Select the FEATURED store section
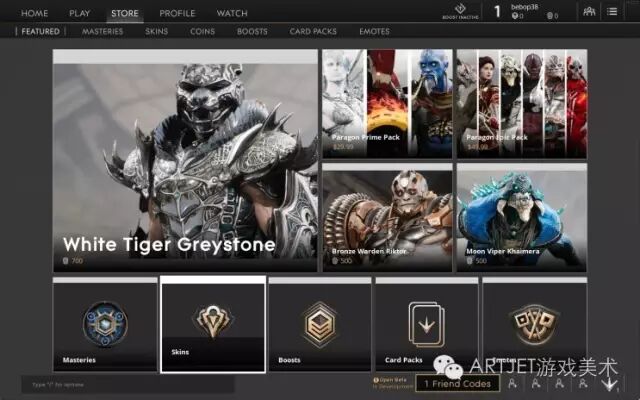The image size is (640, 400). point(40,31)
